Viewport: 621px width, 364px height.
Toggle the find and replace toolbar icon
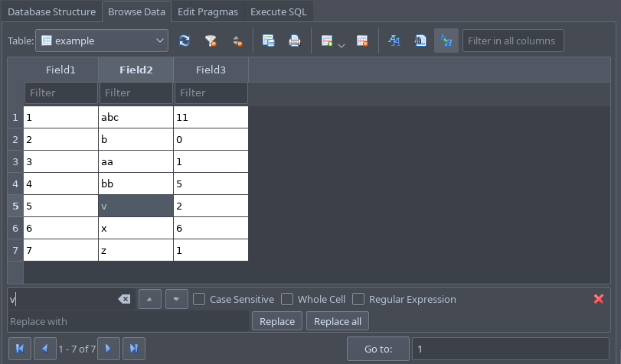[x=446, y=41]
